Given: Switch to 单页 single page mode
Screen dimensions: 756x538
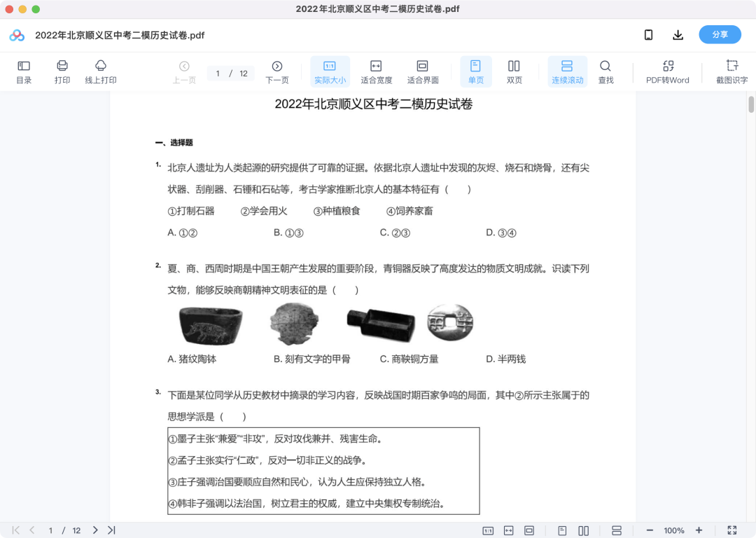Looking at the screenshot, I should point(476,72).
